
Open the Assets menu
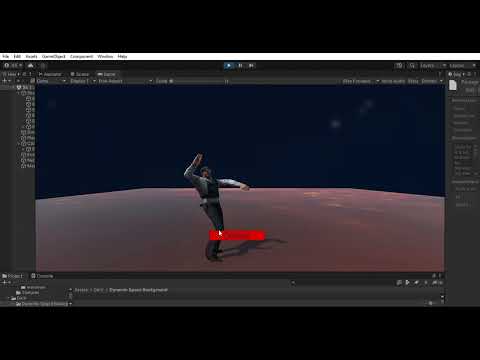point(31,56)
